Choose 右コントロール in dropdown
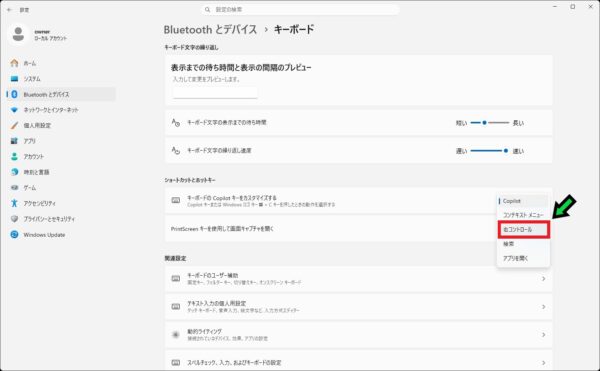Screen dimensions: 600x371 coord(523,229)
